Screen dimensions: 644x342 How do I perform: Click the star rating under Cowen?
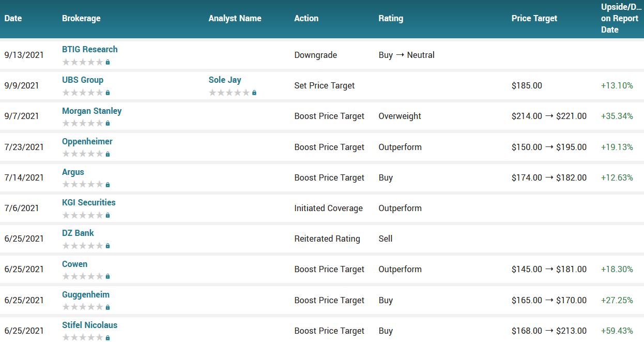click(x=83, y=276)
